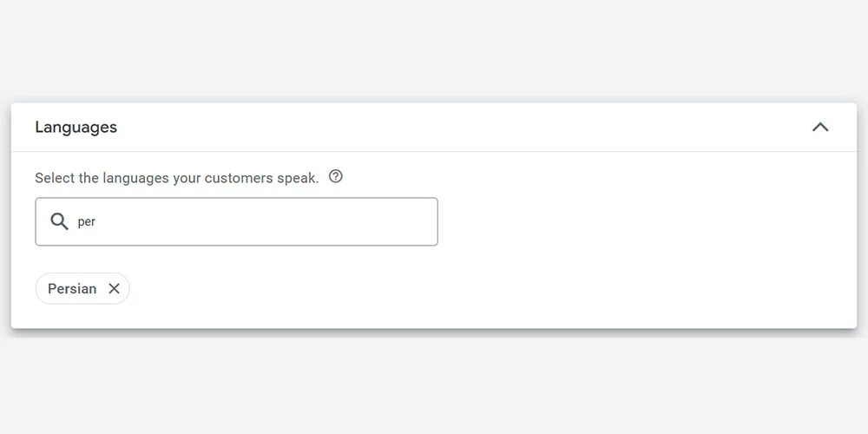Click the help question mark icon
This screenshot has height=434, width=868.
(336, 177)
